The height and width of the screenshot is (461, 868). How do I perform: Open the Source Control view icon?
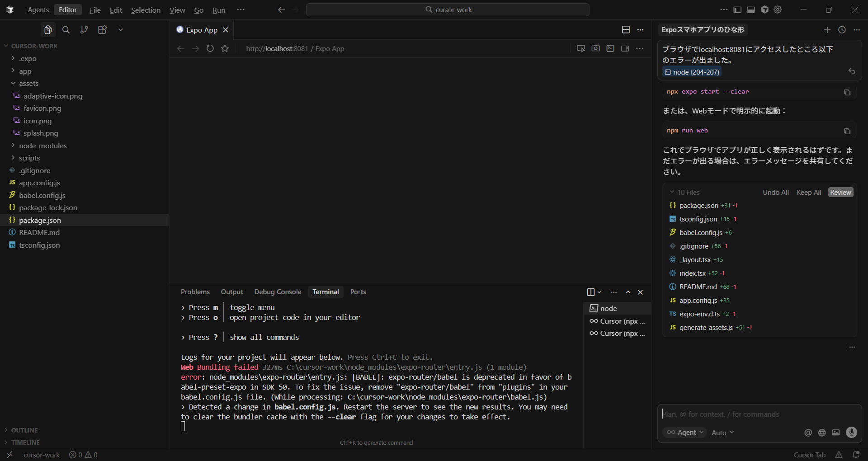point(84,30)
